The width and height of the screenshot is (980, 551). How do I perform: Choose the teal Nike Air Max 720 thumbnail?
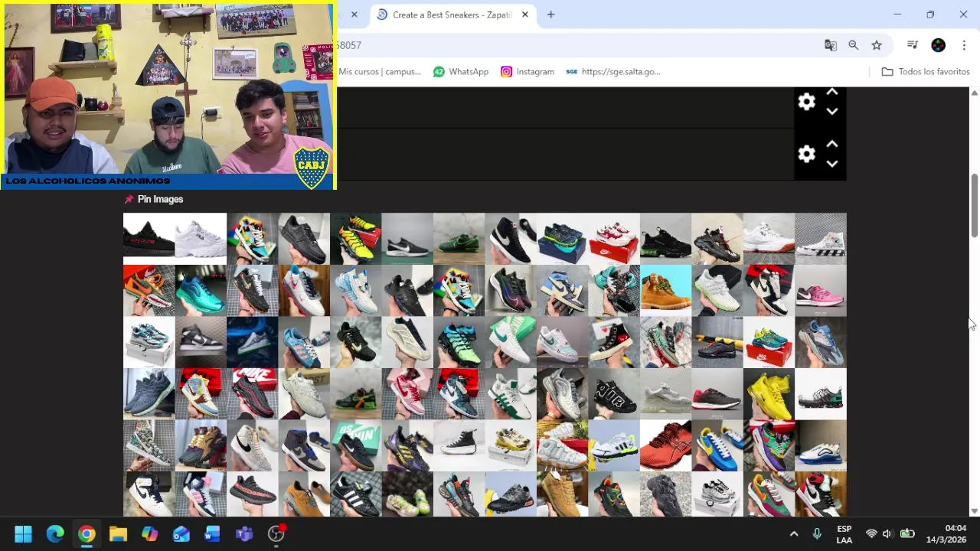[201, 291]
